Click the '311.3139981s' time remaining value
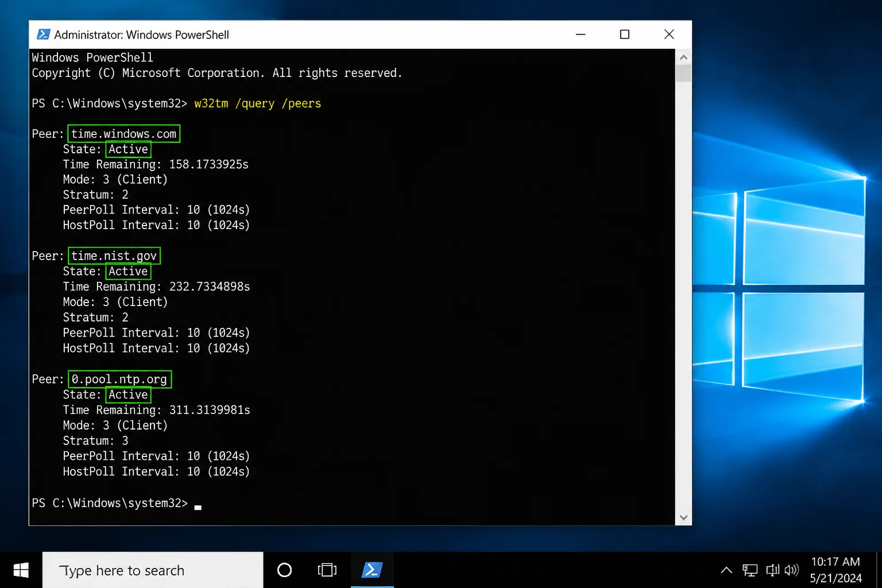The image size is (882, 588). (210, 411)
